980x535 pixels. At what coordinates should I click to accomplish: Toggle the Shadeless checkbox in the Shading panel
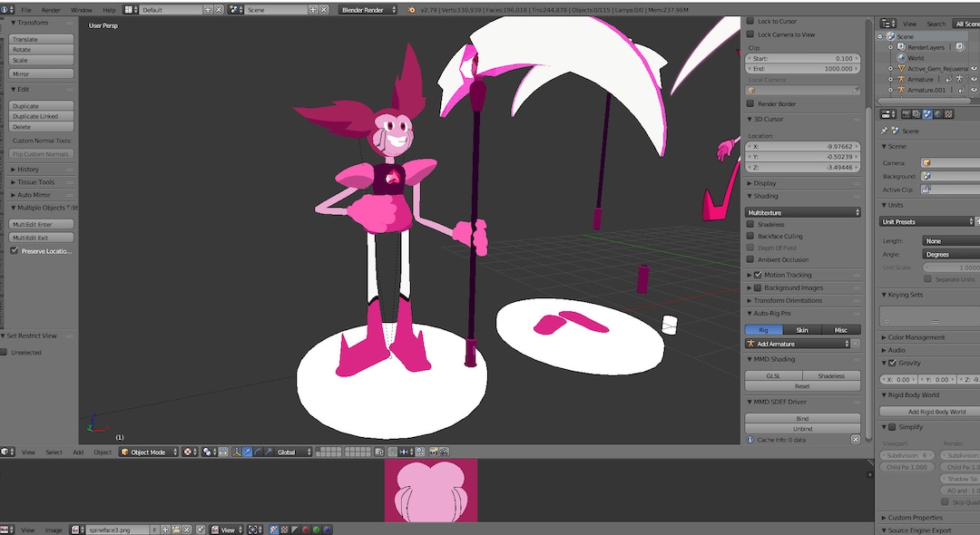tap(748, 224)
